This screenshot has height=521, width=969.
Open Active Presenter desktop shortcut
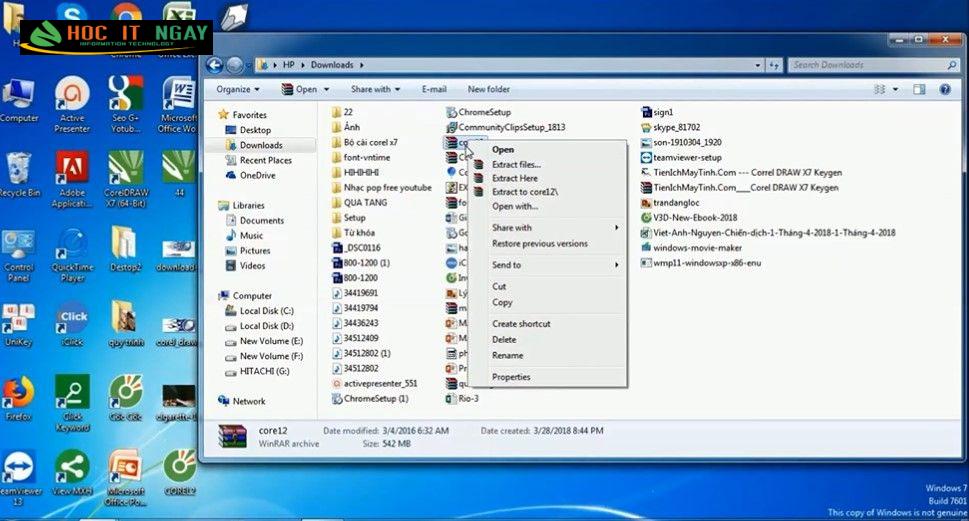[x=72, y=104]
